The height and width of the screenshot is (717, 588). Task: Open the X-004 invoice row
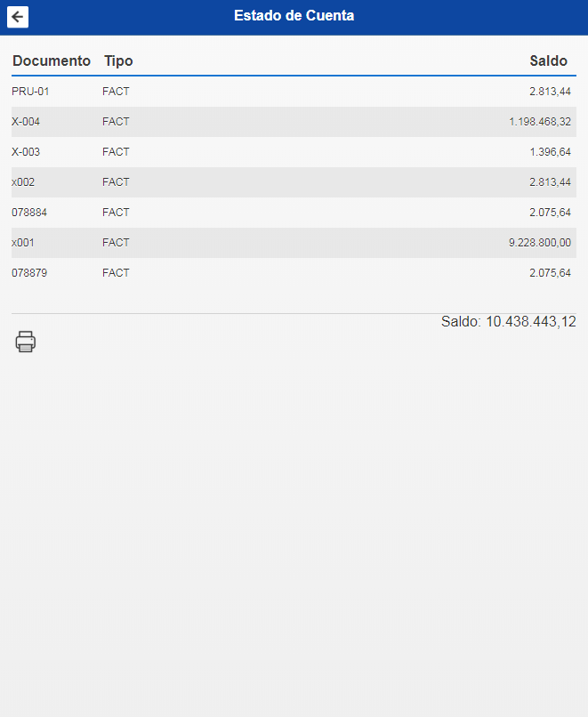[294, 122]
